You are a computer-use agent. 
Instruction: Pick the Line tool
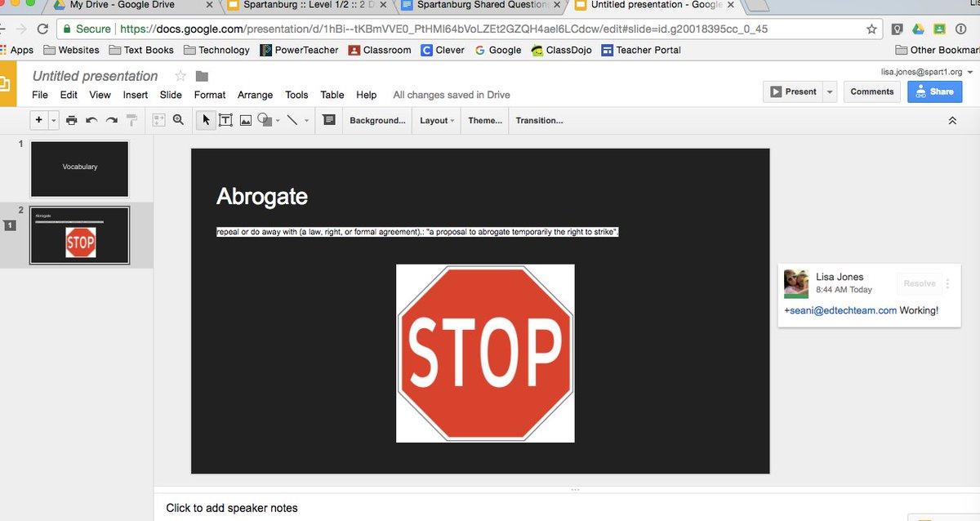292,120
